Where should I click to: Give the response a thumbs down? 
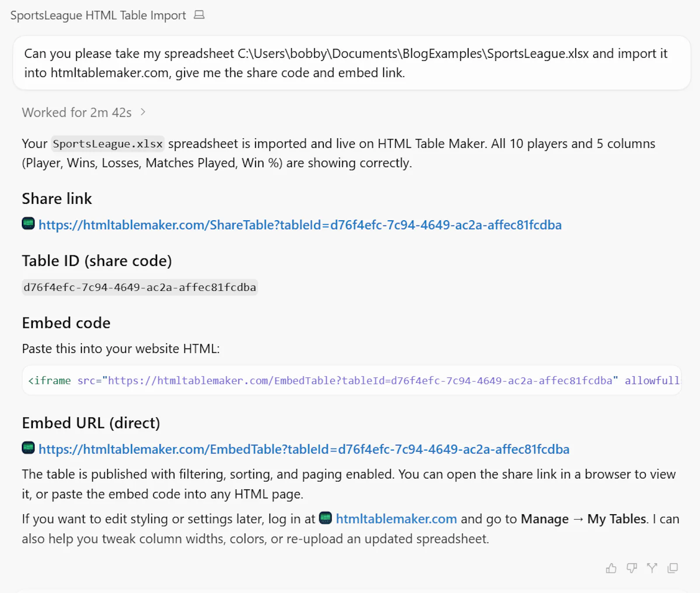tap(632, 568)
